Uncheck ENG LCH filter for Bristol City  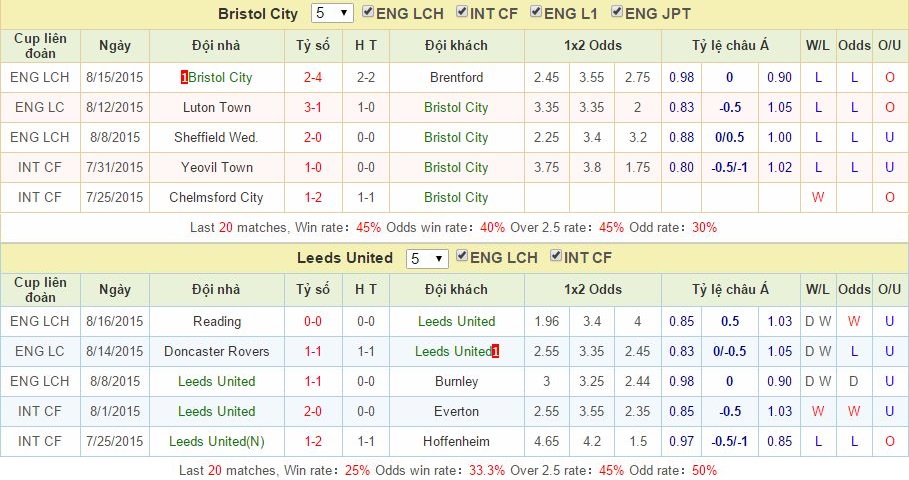[x=369, y=13]
